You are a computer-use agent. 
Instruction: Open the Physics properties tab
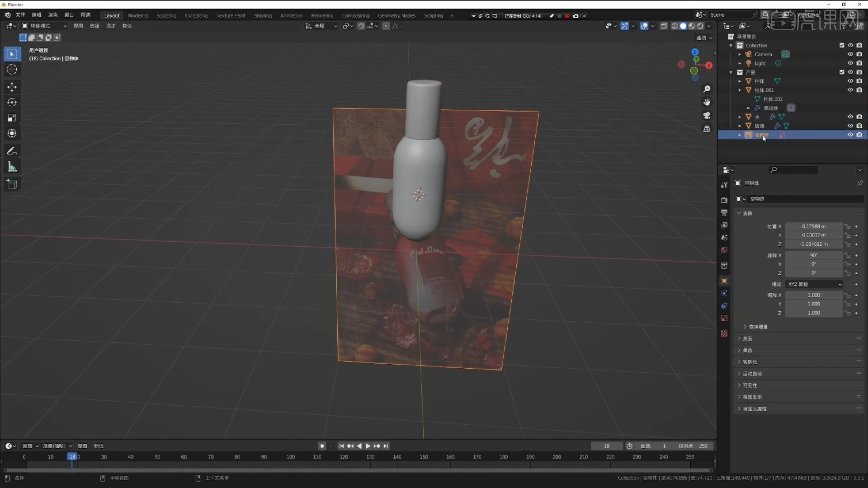[724, 293]
